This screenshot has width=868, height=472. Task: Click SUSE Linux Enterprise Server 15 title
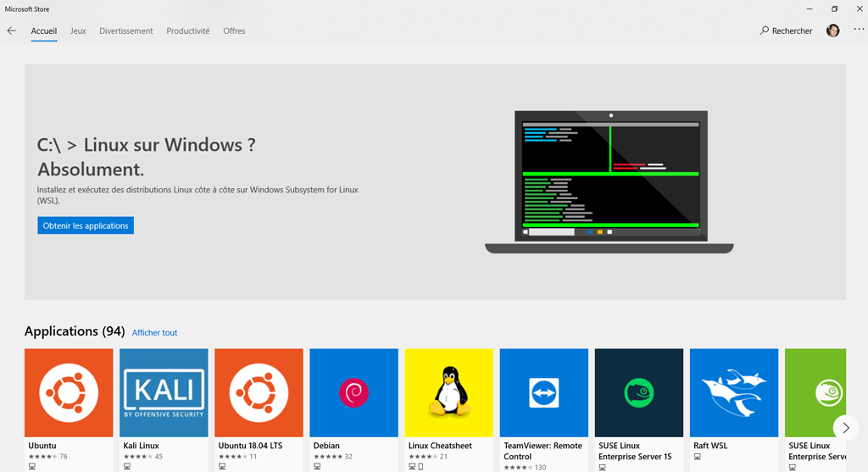pos(635,451)
